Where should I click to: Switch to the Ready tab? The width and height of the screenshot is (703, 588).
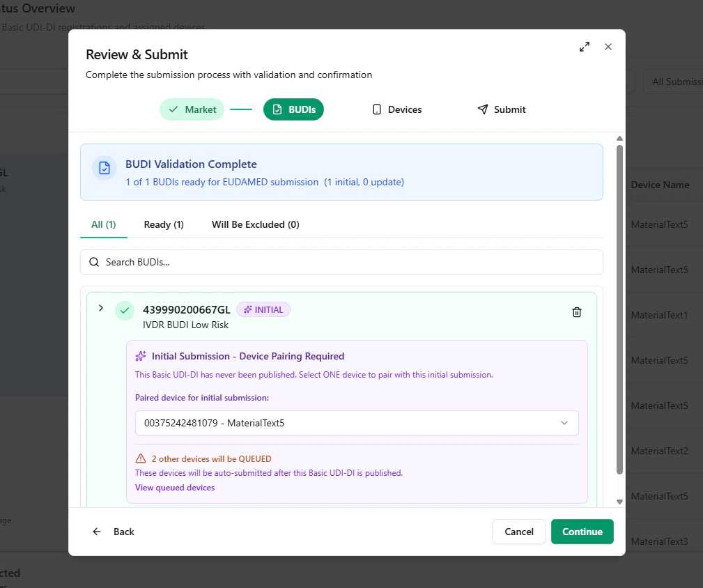[x=163, y=224]
